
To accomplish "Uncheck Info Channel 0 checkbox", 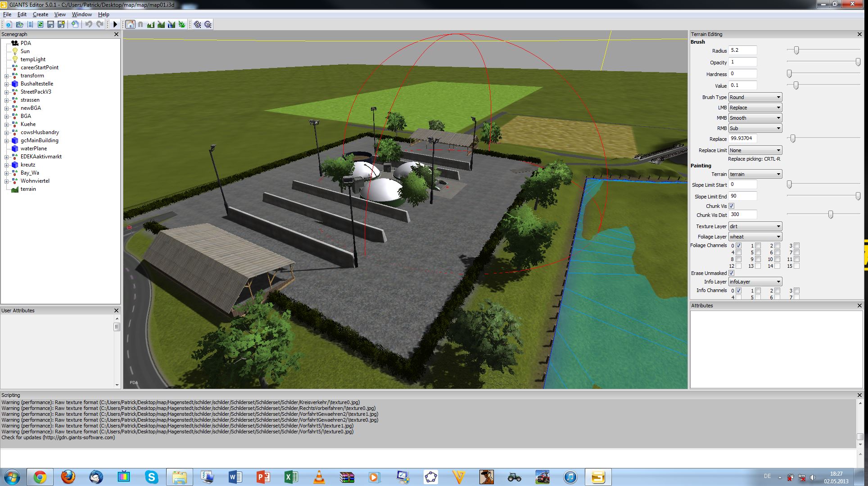I will tap(738, 291).
